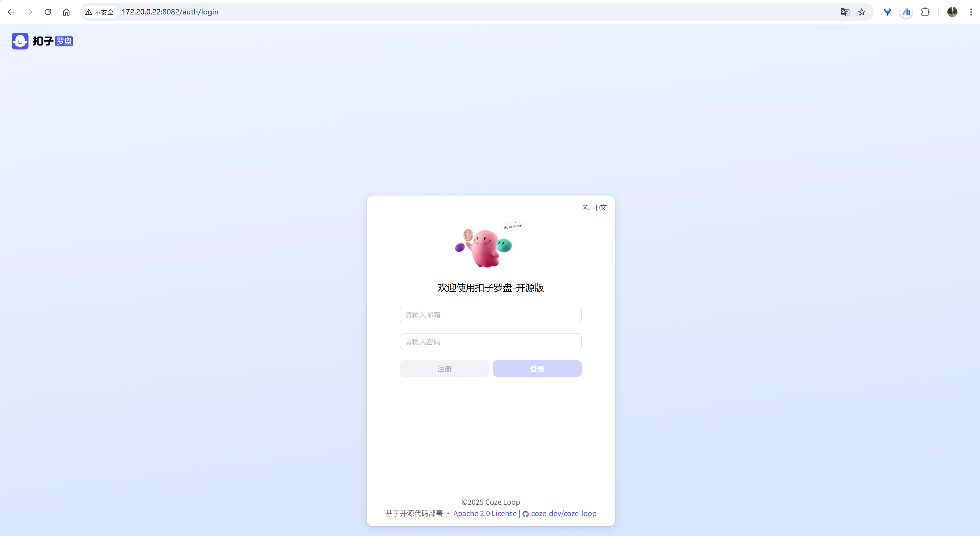Viewport: 980px width, 536px height.
Task: Open the user profile avatar
Action: [x=952, y=12]
